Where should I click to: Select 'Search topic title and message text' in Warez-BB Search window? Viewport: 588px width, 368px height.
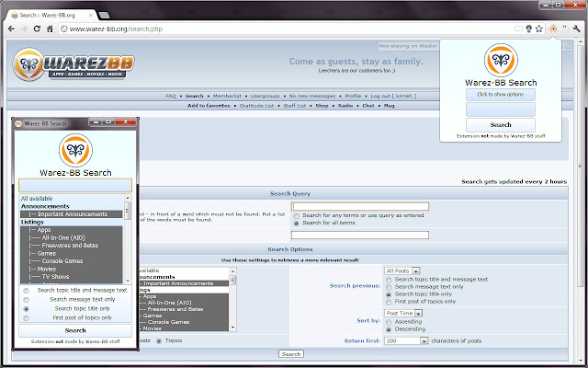tap(26, 291)
